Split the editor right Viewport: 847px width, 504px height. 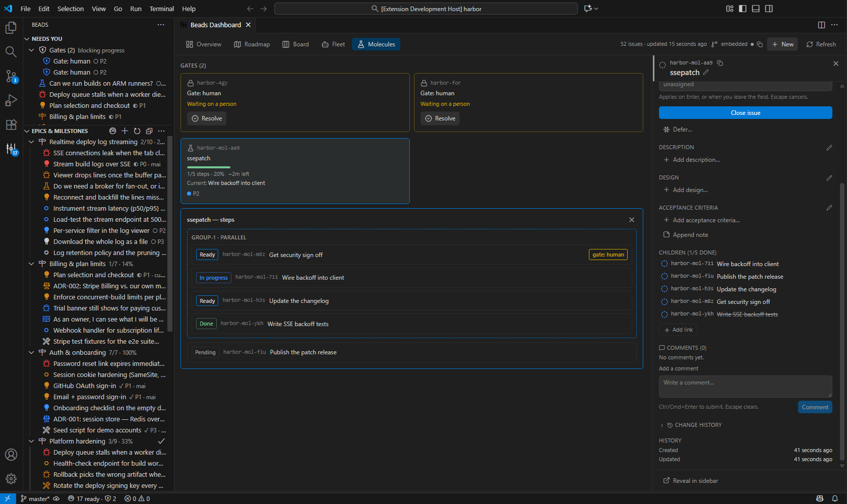[822, 25]
